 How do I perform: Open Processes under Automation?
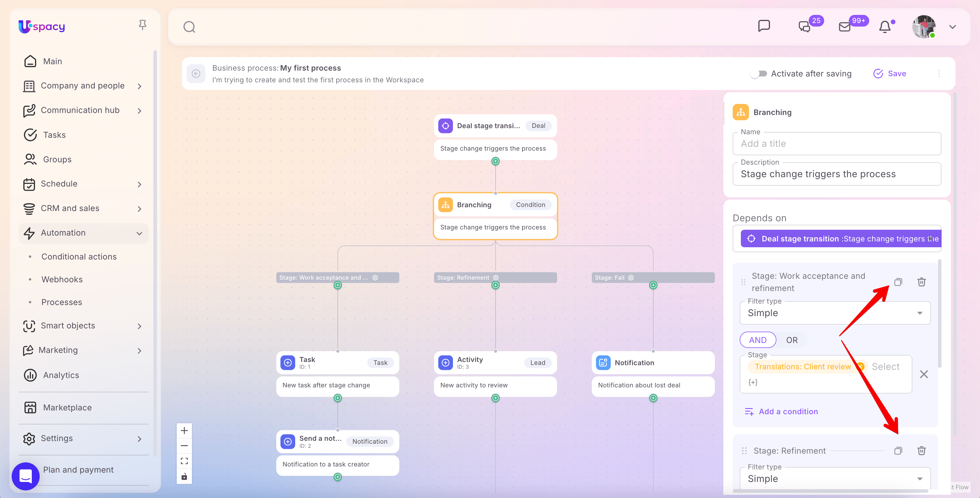point(62,302)
